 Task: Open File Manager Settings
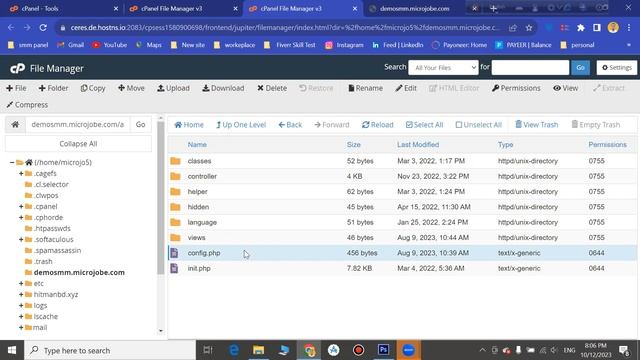pos(617,68)
